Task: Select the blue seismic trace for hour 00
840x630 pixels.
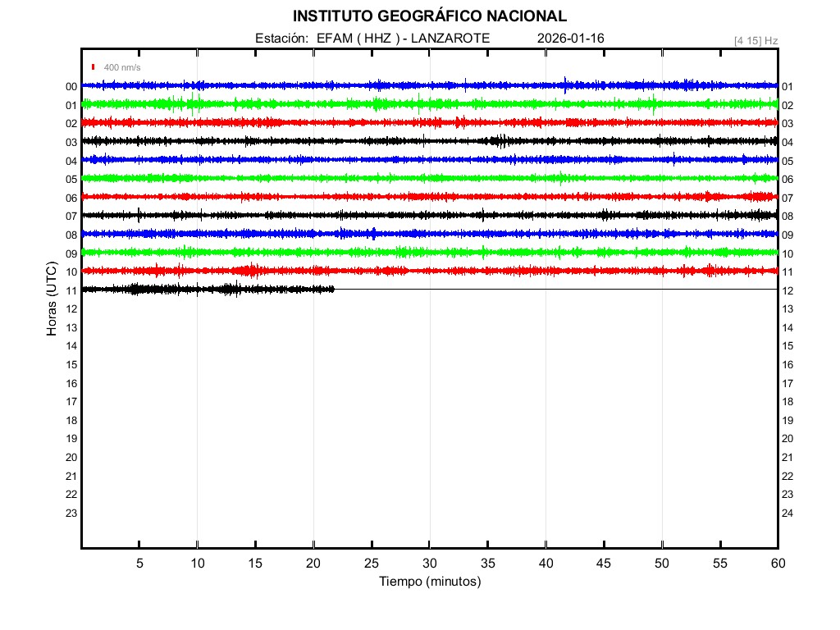Action: [429, 85]
